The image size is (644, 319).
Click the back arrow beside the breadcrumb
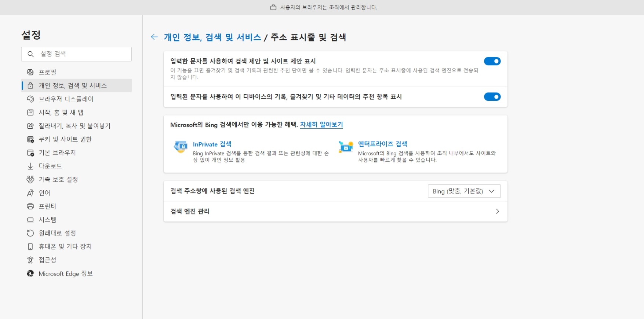pos(154,37)
